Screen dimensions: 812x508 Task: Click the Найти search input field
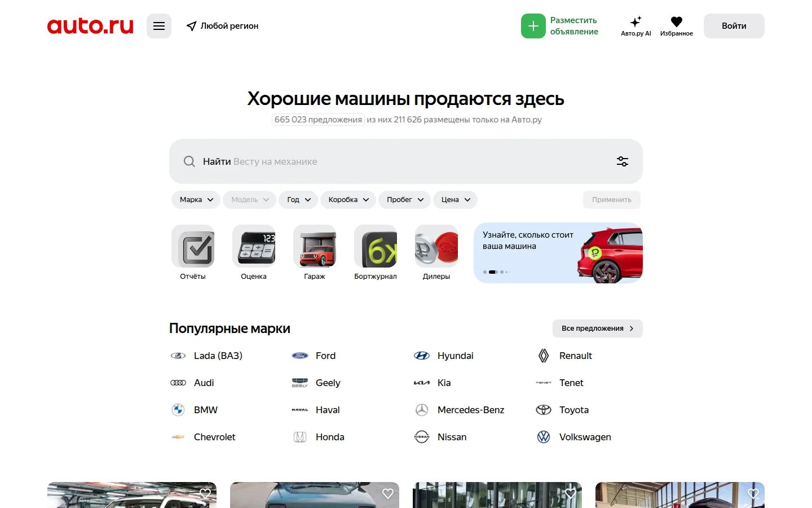click(406, 161)
